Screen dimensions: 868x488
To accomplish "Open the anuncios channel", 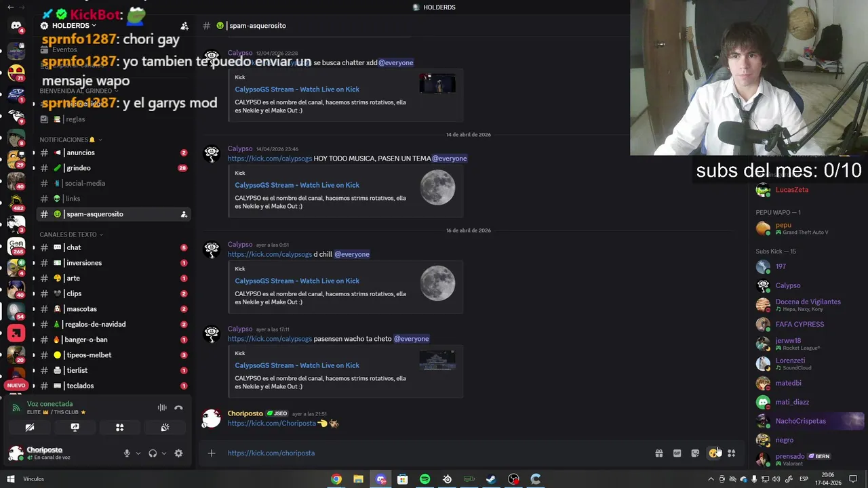I will [113, 152].
